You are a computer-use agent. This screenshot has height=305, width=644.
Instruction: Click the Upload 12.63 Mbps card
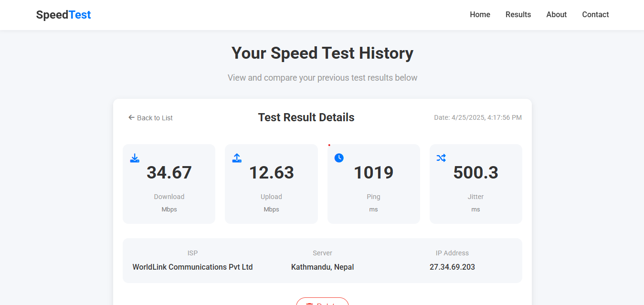271,184
